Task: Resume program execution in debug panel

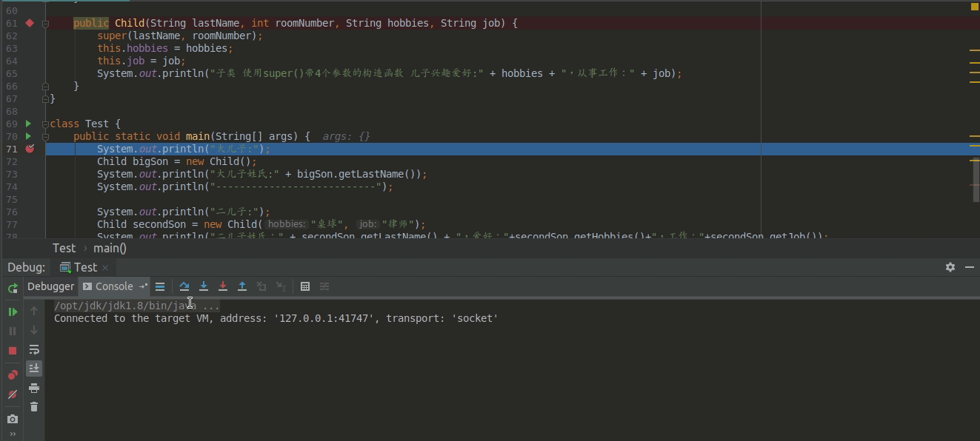Action: click(x=13, y=312)
